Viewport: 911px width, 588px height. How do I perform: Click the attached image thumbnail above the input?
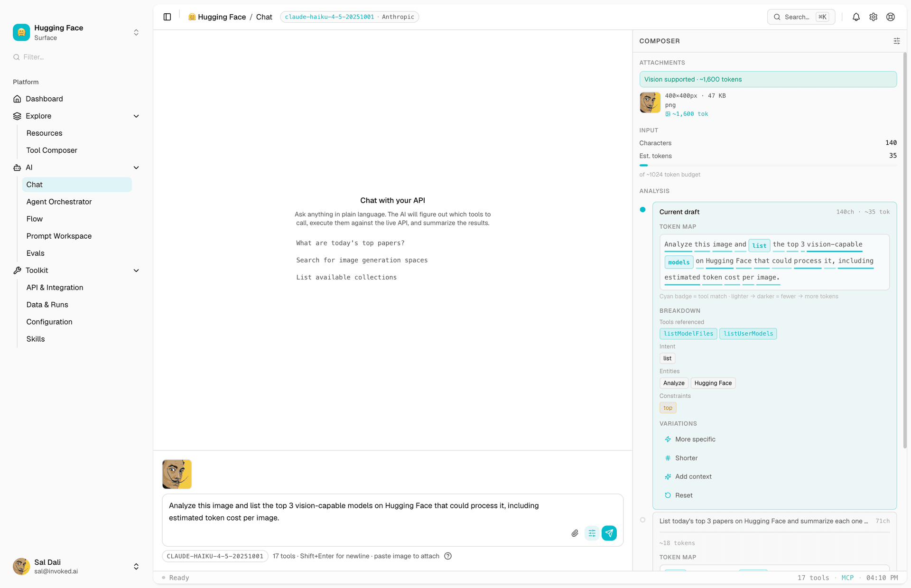coord(177,474)
